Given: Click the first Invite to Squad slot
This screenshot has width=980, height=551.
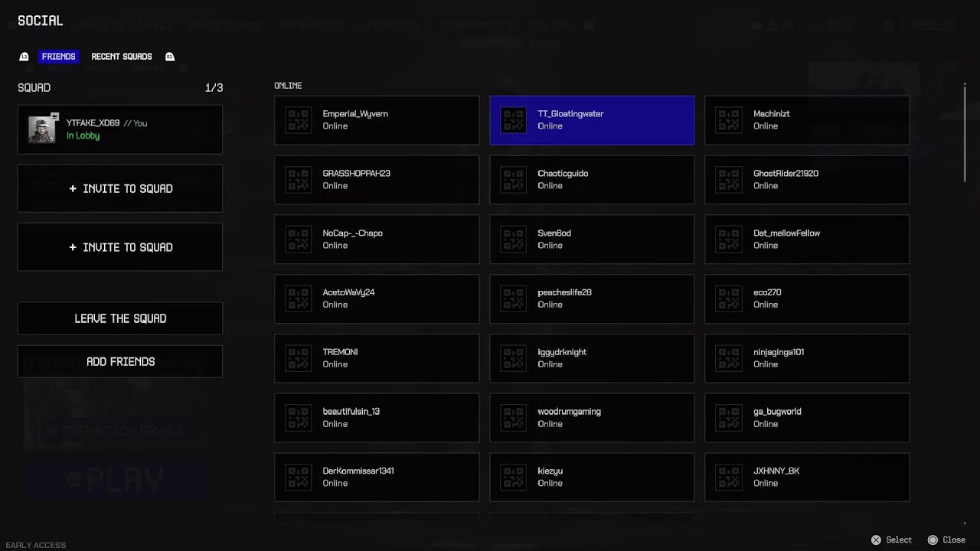Looking at the screenshot, I should [x=120, y=188].
